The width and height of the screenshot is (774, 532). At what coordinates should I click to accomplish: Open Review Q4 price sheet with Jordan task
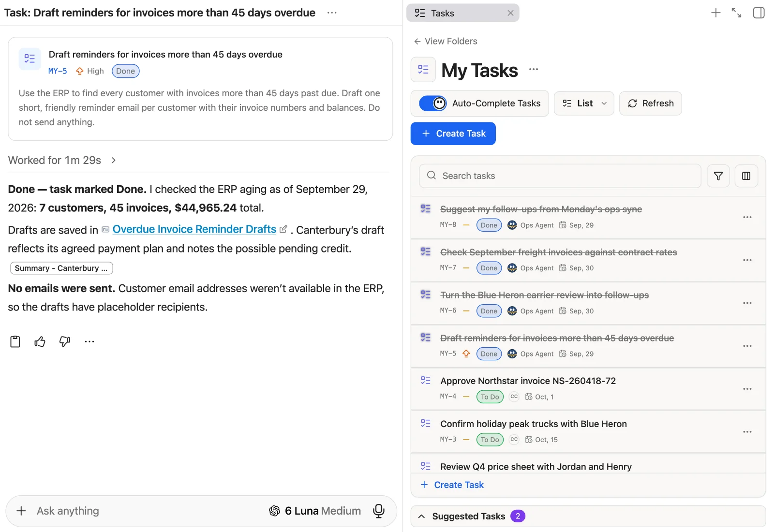pos(536,467)
